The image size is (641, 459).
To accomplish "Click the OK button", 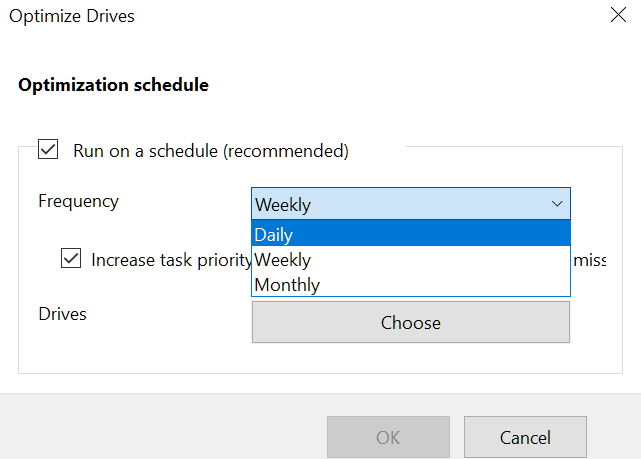I will (x=388, y=437).
